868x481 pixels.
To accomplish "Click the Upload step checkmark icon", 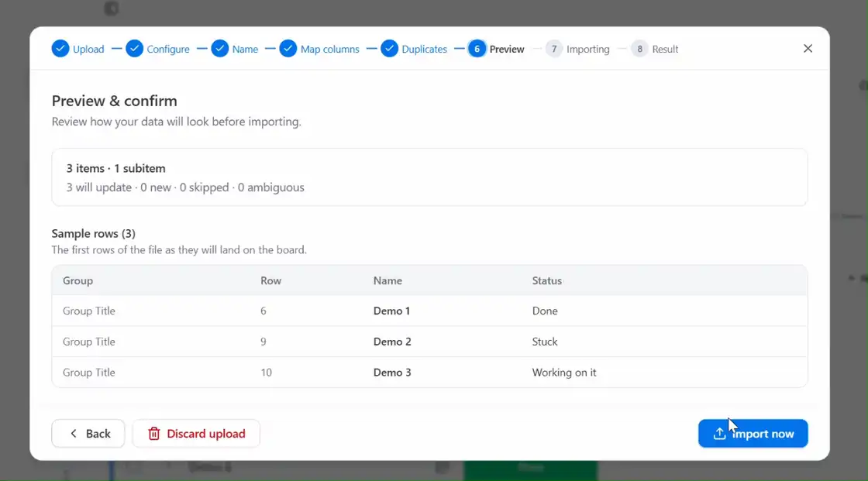I will (x=60, y=49).
